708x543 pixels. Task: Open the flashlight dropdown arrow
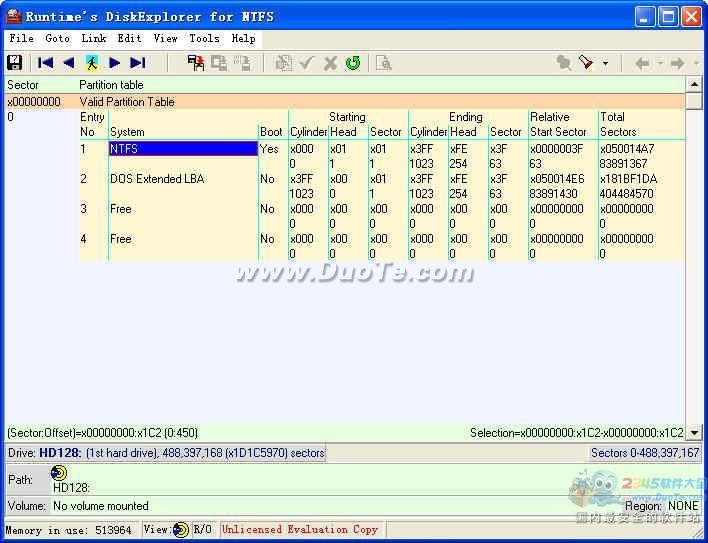tap(605, 64)
